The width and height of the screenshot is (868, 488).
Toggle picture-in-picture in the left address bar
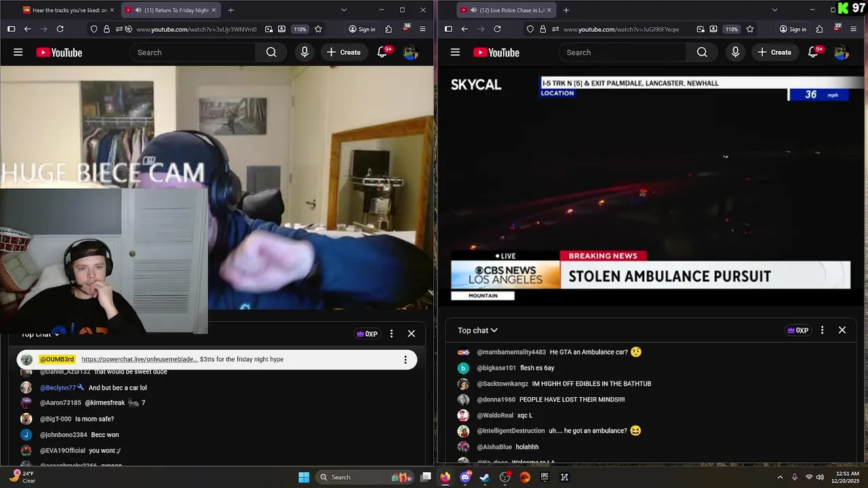tap(282, 29)
